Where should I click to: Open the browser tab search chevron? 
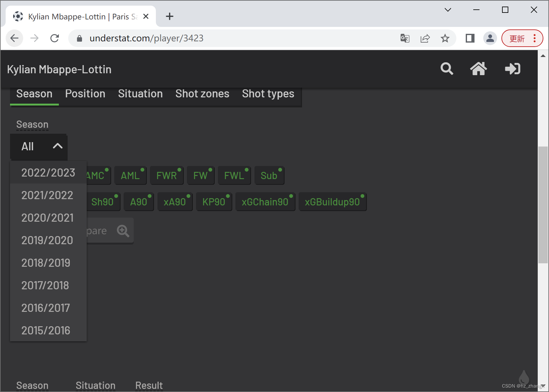[x=448, y=10]
